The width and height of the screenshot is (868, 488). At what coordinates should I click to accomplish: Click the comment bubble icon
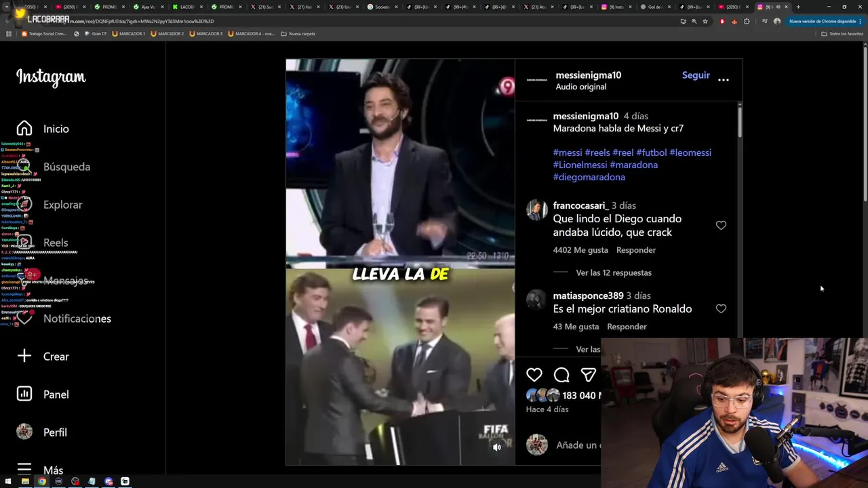[x=561, y=375]
